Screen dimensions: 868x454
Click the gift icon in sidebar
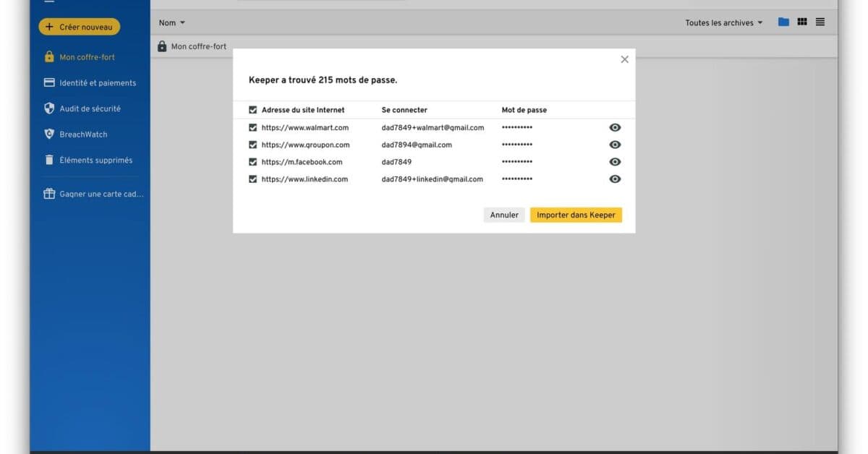click(49, 194)
